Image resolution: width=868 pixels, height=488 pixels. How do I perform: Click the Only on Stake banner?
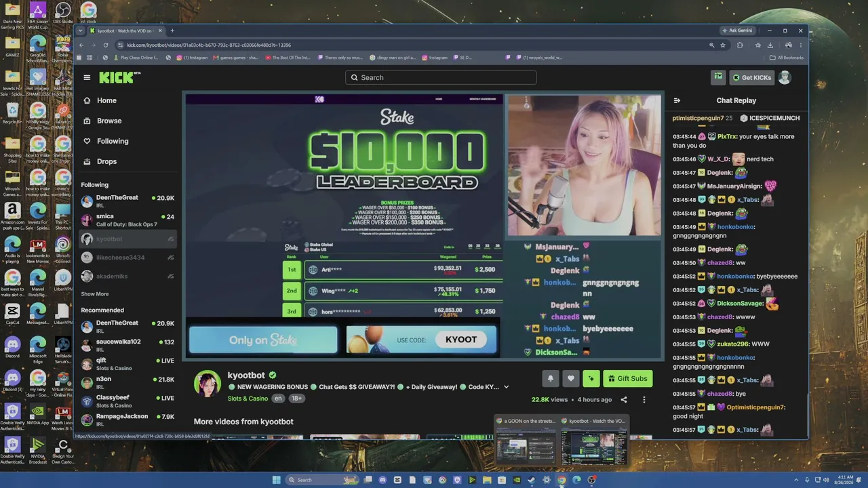coord(263,340)
